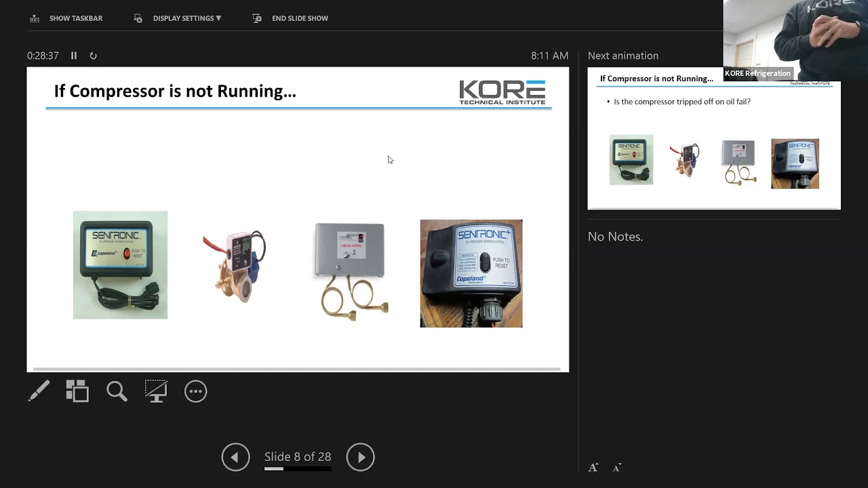The image size is (868, 488).
Task: Click the Next animation label
Action: (623, 56)
